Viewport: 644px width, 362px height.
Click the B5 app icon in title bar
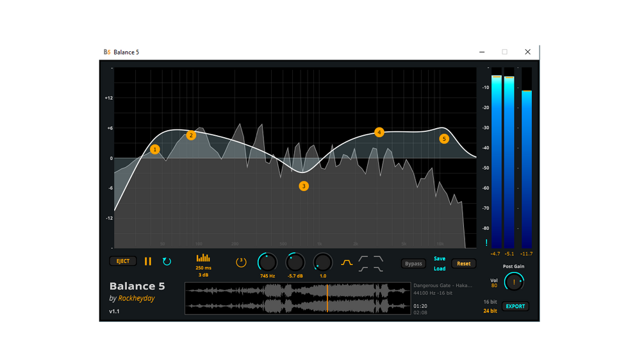107,52
